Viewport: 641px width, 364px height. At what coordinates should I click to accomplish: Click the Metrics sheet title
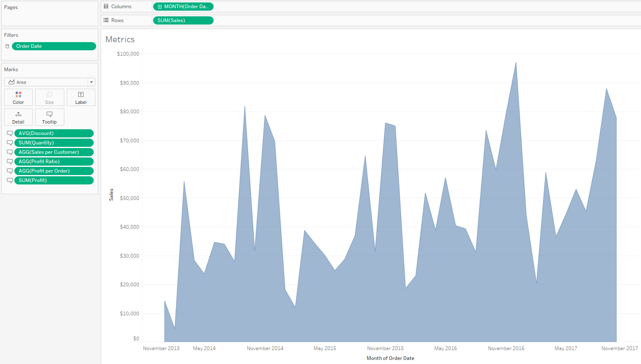(120, 39)
